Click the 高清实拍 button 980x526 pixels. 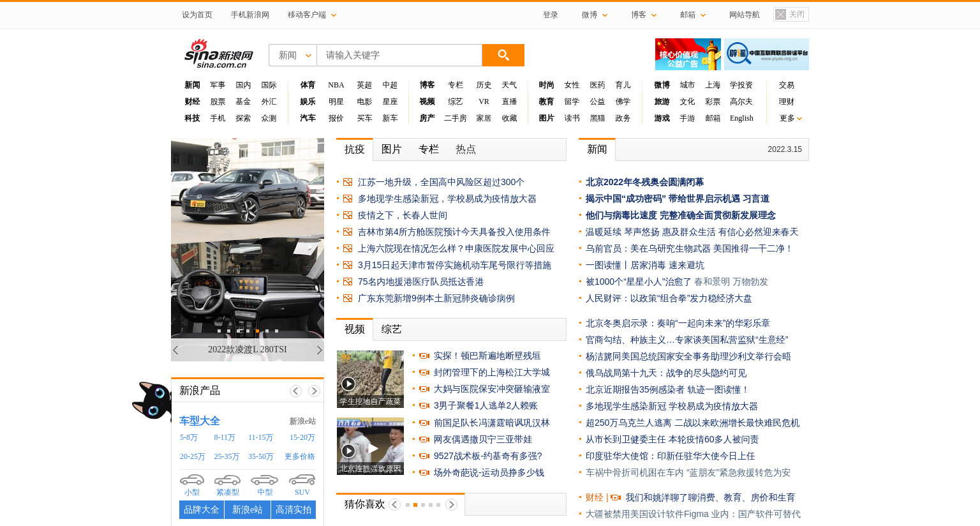coord(293,509)
